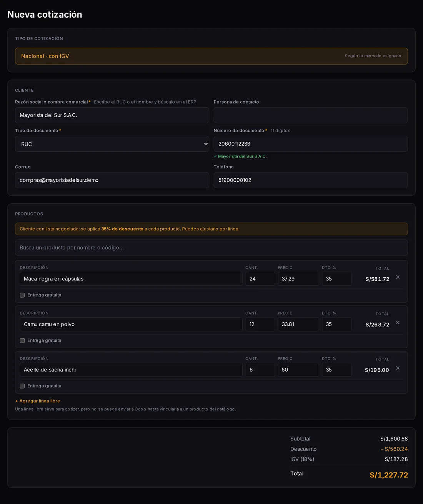Click line total S/263.72
The width and height of the screenshot is (423, 504).
click(x=377, y=325)
